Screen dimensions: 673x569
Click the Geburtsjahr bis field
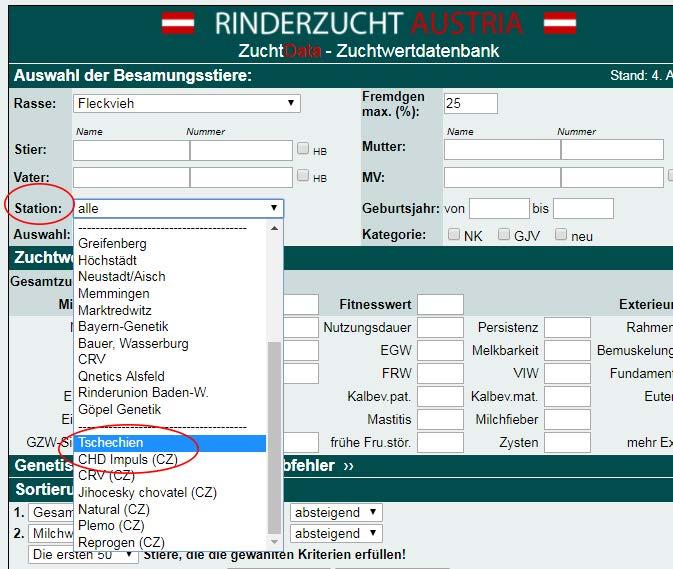pyautogui.click(x=583, y=209)
